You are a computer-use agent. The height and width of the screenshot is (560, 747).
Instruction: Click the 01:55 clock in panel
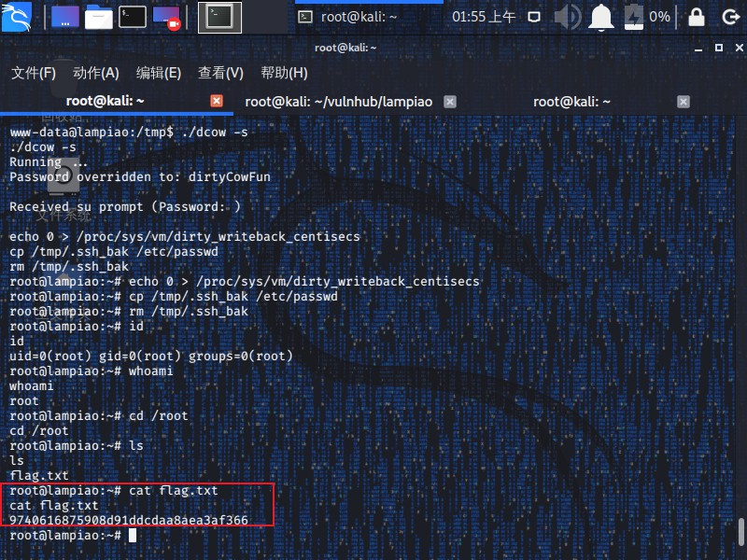coord(484,17)
